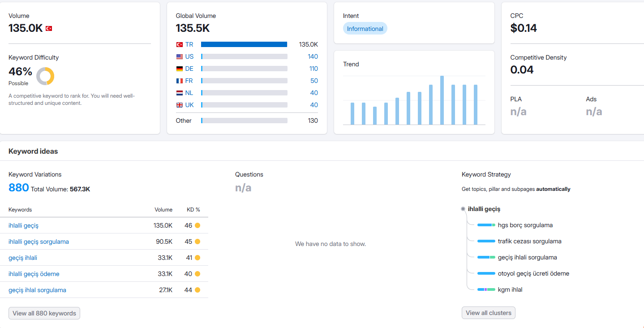Viewport: 644px width, 328px height.
Task: Click the US flag in Global Volume
Action: point(180,56)
